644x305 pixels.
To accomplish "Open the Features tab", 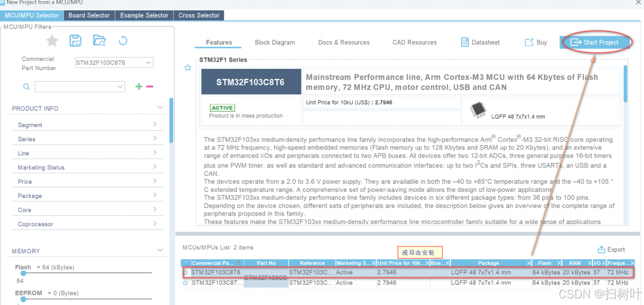I will pyautogui.click(x=219, y=42).
